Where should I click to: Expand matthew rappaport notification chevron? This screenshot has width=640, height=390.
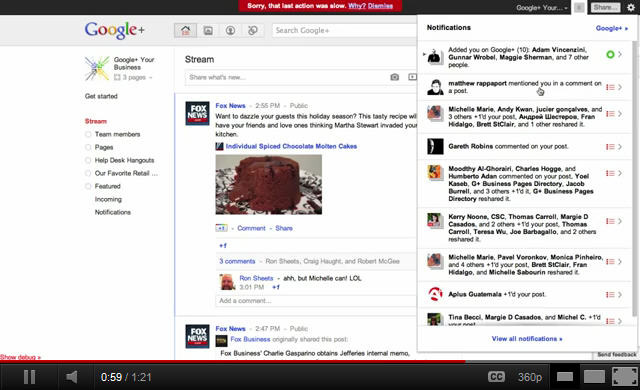(x=620, y=87)
